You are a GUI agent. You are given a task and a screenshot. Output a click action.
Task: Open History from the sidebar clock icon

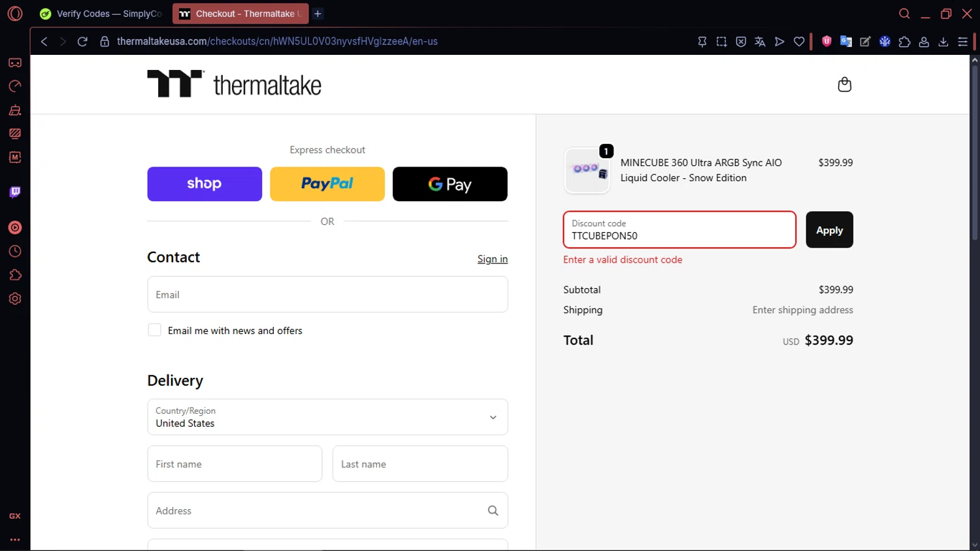coord(15,252)
